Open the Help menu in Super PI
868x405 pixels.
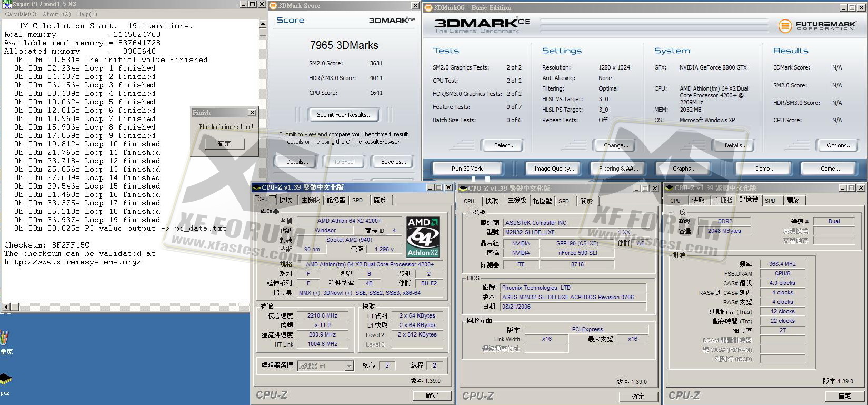(87, 14)
